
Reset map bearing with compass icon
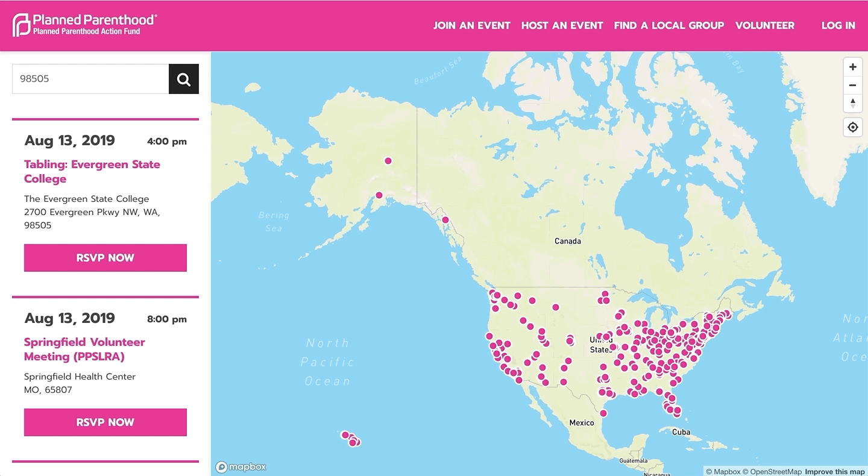[x=852, y=102]
